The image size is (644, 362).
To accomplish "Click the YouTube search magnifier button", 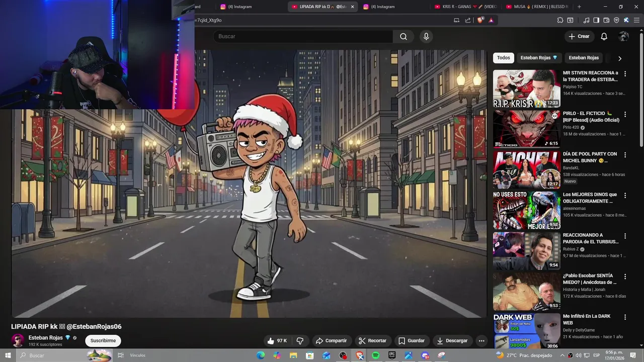I will pos(404,36).
